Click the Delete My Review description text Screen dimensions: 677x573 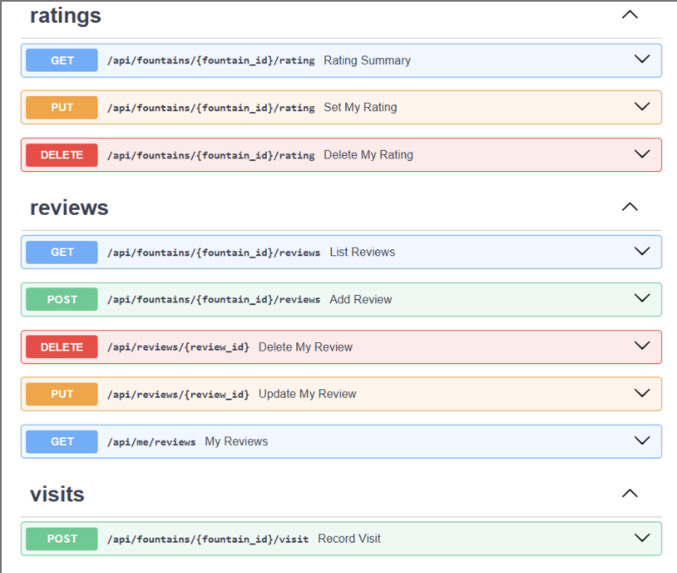(x=305, y=347)
